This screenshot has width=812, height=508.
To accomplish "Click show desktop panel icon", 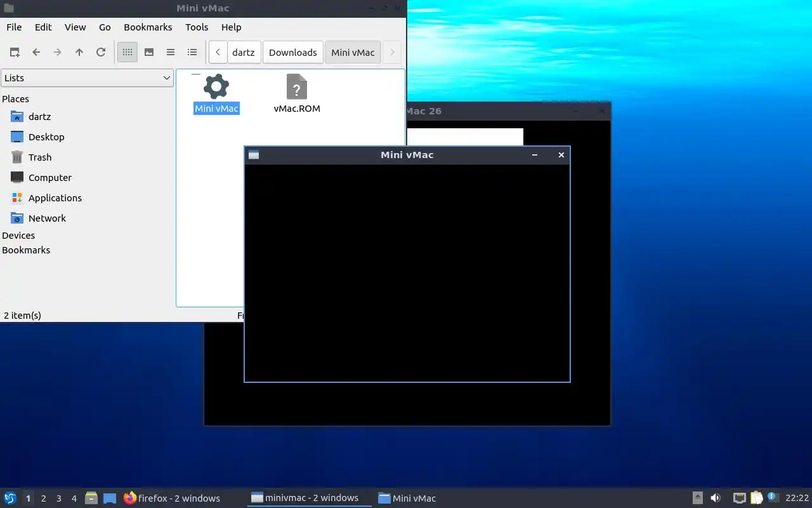I will pos(110,498).
